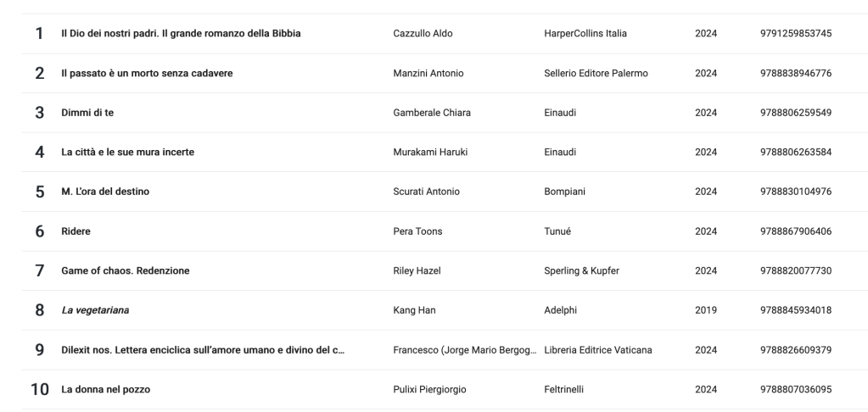
Task: Click title Il passato è un morto senza cadavere
Action: pos(147,73)
